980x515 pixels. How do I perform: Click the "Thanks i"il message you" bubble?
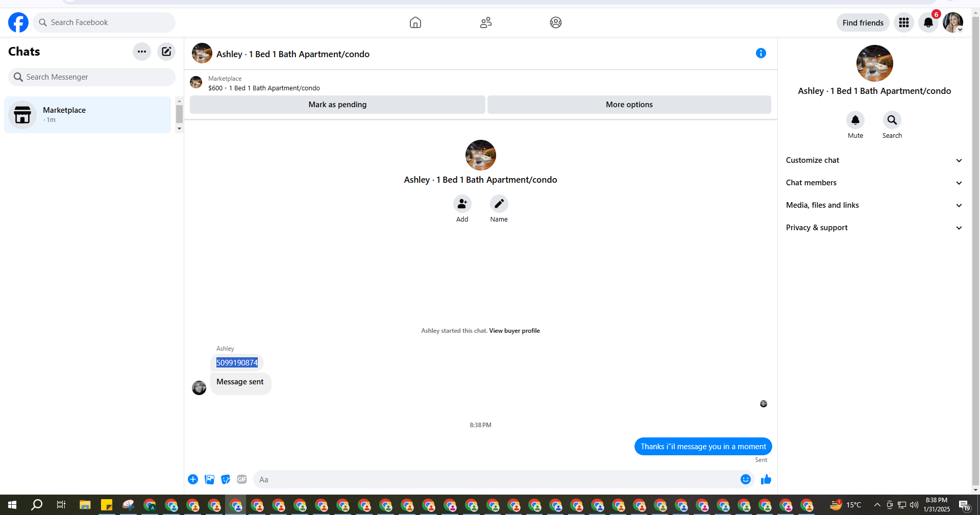[703, 447]
